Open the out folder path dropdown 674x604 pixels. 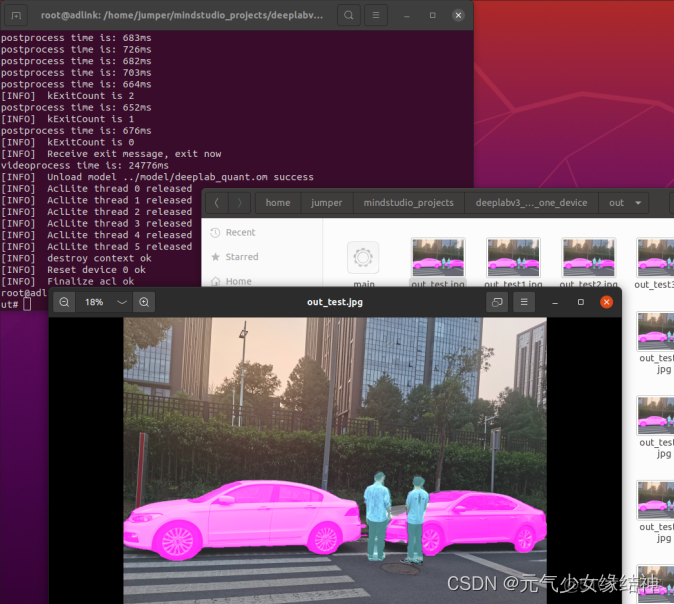click(638, 203)
